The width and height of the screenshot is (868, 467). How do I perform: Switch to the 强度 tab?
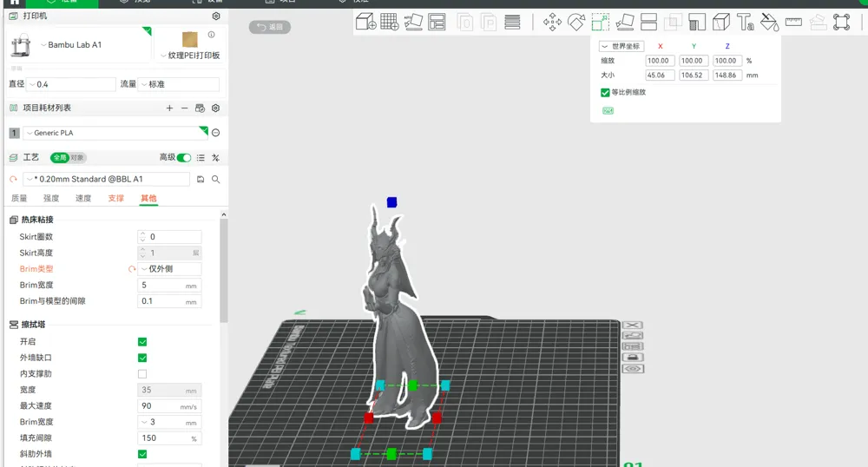(x=51, y=198)
